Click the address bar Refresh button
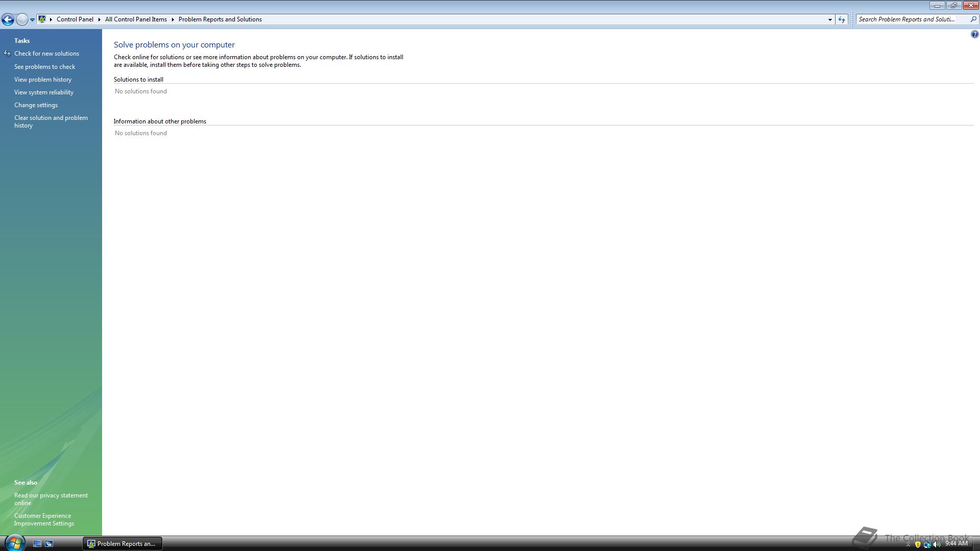 coord(842,19)
